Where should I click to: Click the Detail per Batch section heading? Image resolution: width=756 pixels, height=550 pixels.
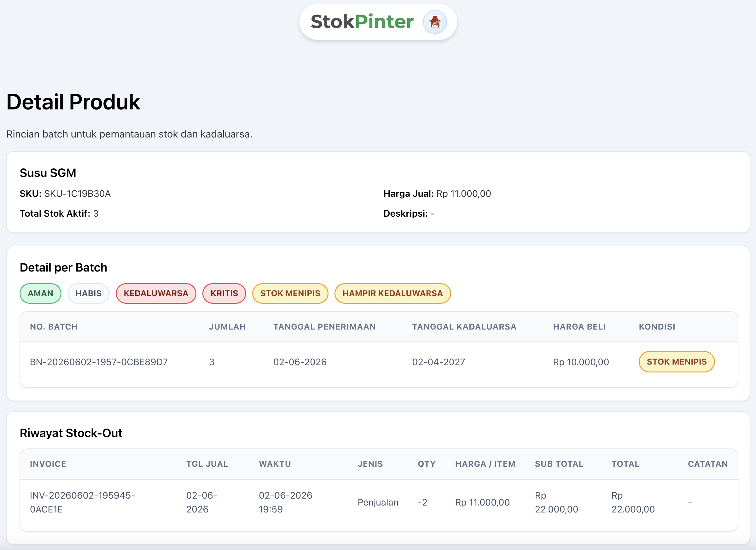(63, 267)
